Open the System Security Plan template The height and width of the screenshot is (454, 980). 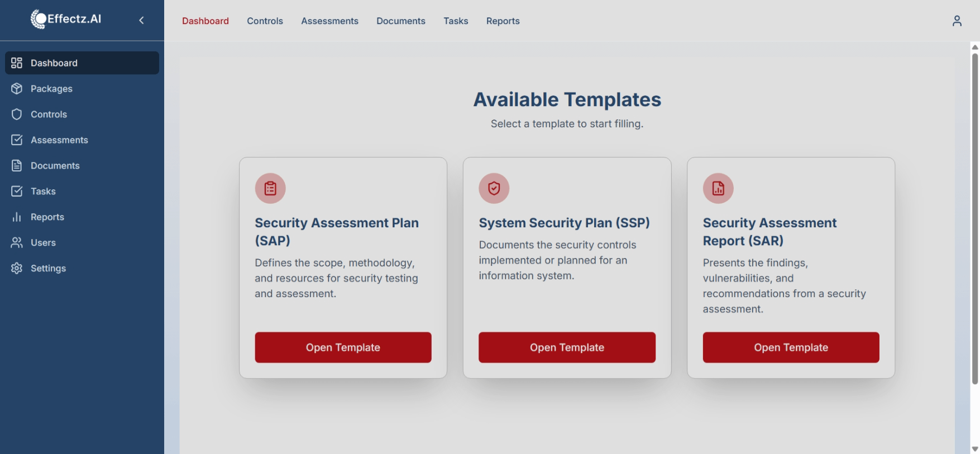(567, 347)
